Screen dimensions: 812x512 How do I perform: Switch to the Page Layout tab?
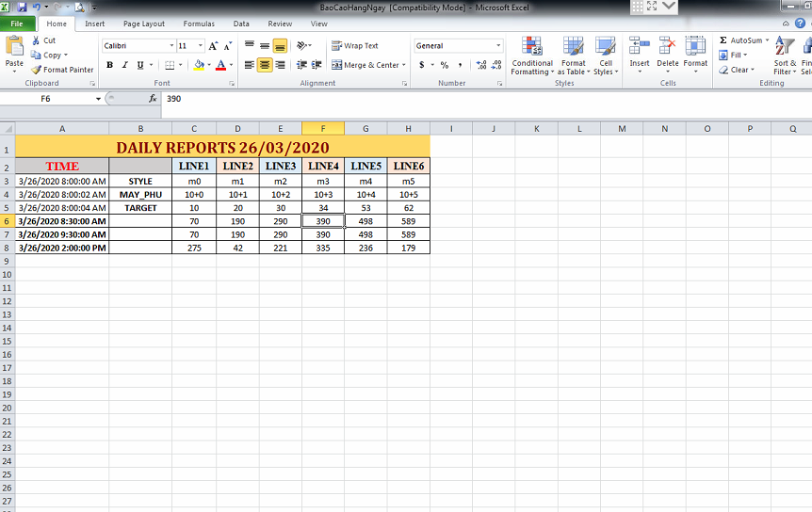pos(143,24)
